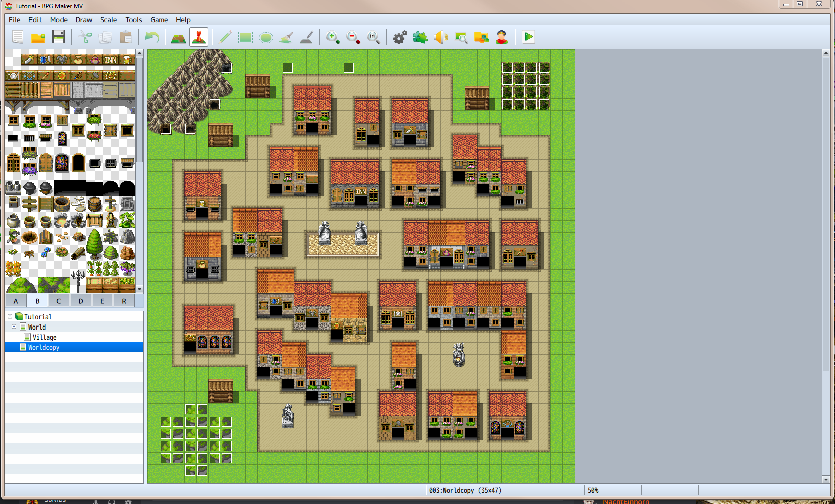Click the Paste clipboard icon
This screenshot has width=835, height=504.
126,37
